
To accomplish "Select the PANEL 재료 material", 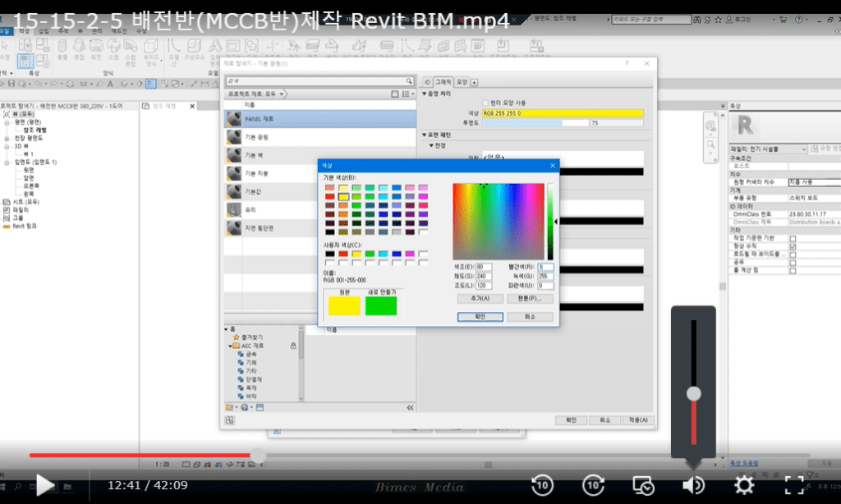I will [x=320, y=119].
